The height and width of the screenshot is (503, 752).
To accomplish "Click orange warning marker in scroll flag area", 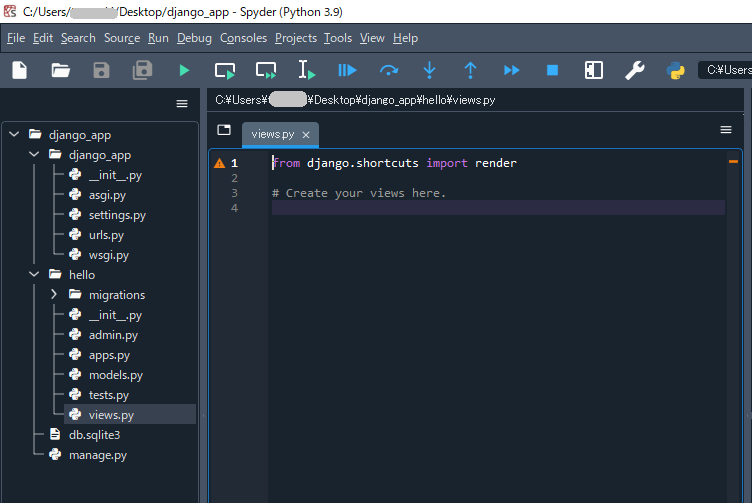I will (733, 162).
